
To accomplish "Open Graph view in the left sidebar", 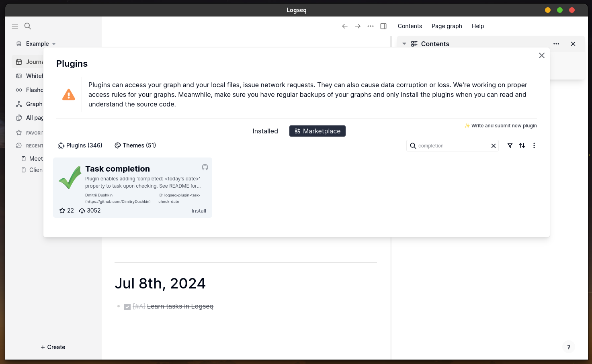I will click(28, 104).
